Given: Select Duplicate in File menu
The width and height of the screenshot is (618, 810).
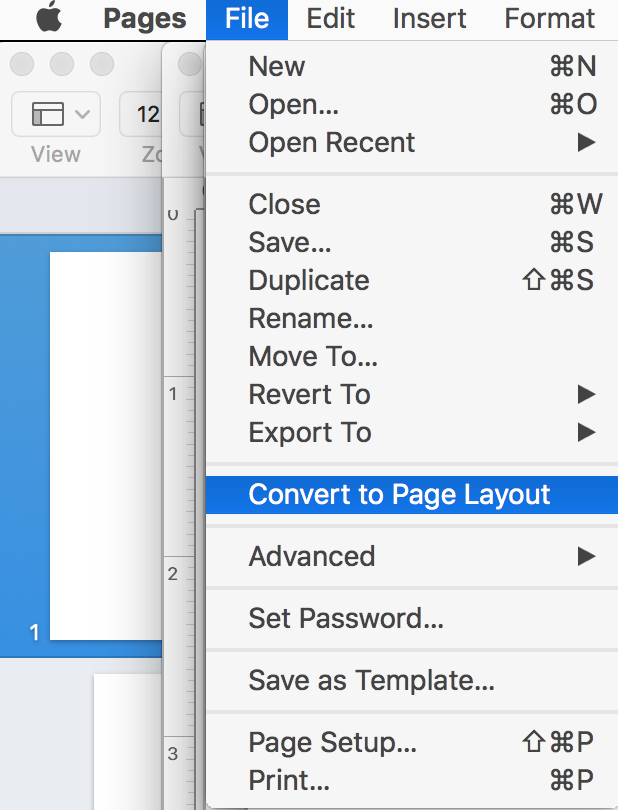Looking at the screenshot, I should [x=309, y=280].
